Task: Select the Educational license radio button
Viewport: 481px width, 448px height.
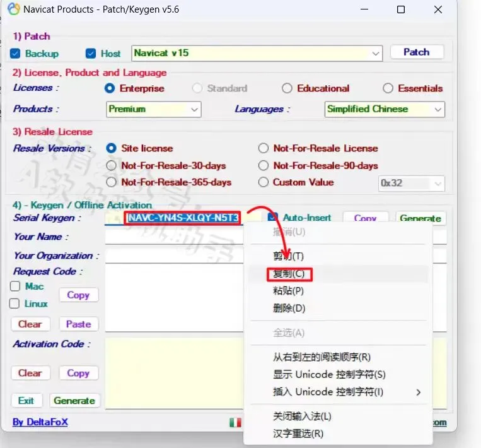Action: (x=287, y=88)
